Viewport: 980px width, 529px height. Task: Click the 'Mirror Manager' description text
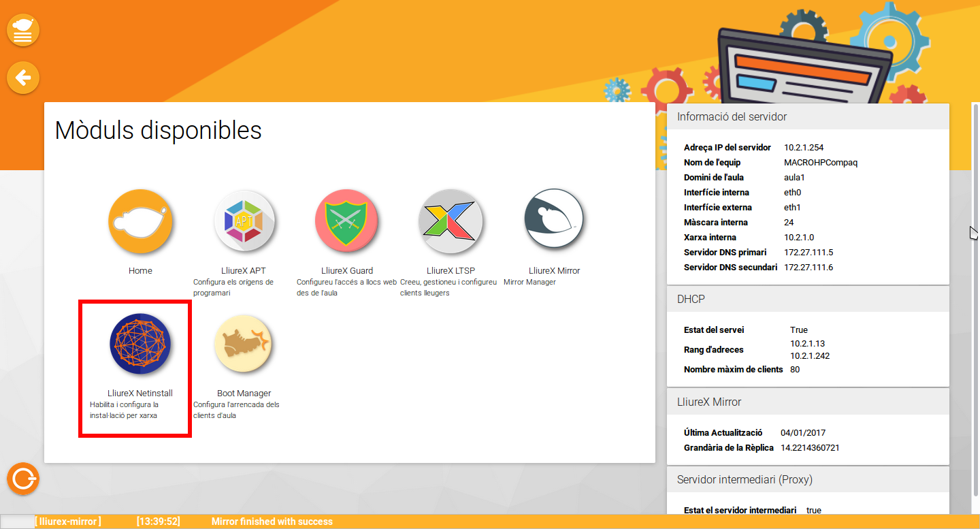(x=529, y=282)
